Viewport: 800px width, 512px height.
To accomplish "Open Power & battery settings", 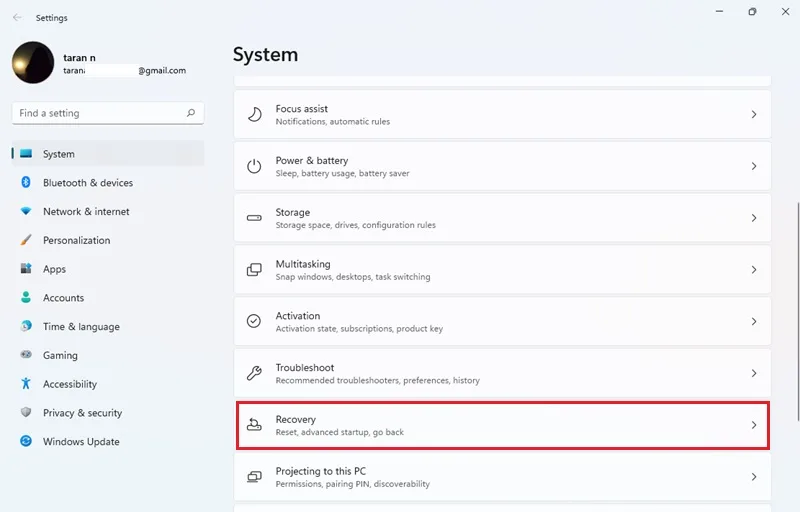I will click(x=503, y=166).
